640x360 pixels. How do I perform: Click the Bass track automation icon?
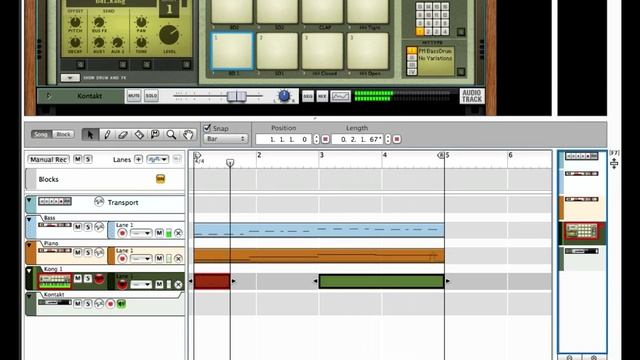point(99,227)
